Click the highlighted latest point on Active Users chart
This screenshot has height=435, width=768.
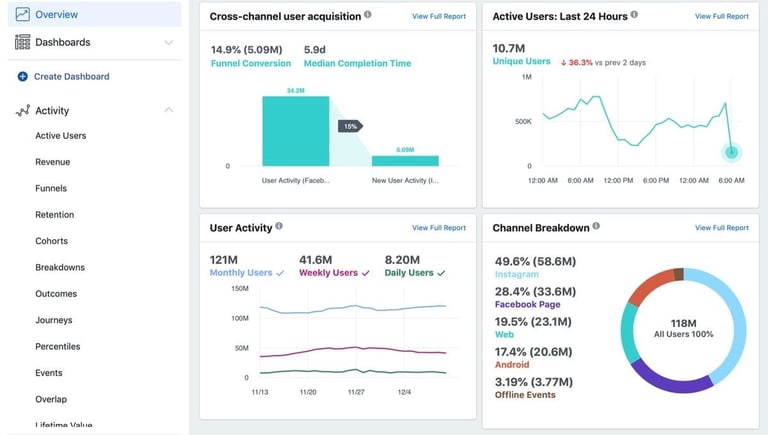(731, 152)
